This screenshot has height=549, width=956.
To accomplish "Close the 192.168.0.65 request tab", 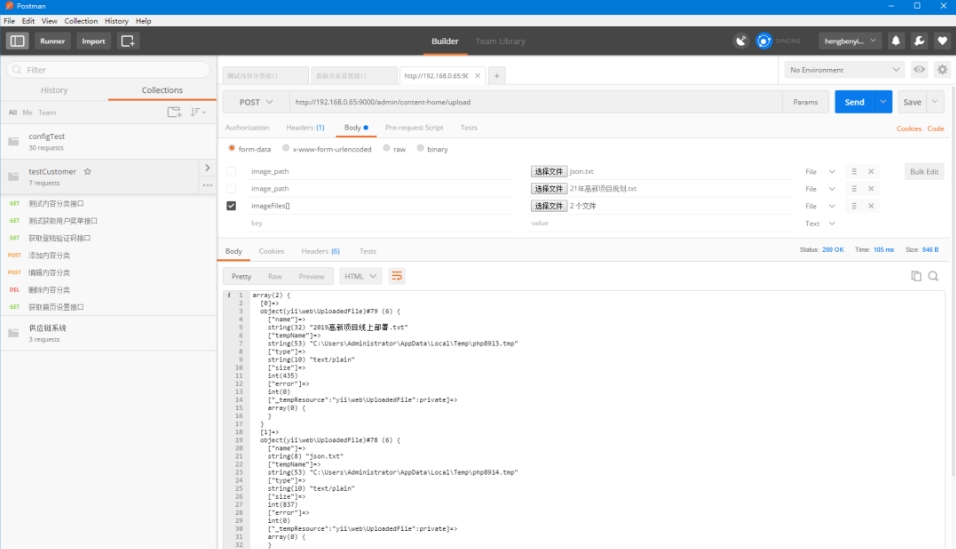I will tap(477, 76).
